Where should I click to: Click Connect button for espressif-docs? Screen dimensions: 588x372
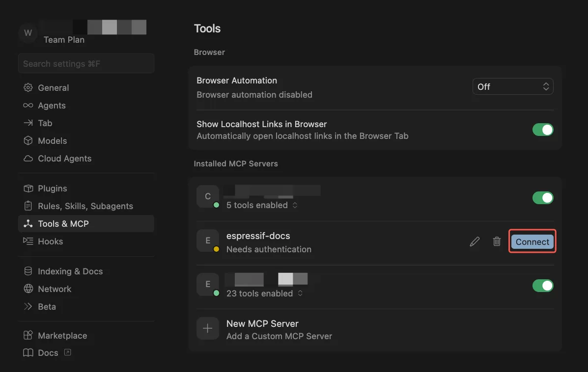click(x=532, y=241)
